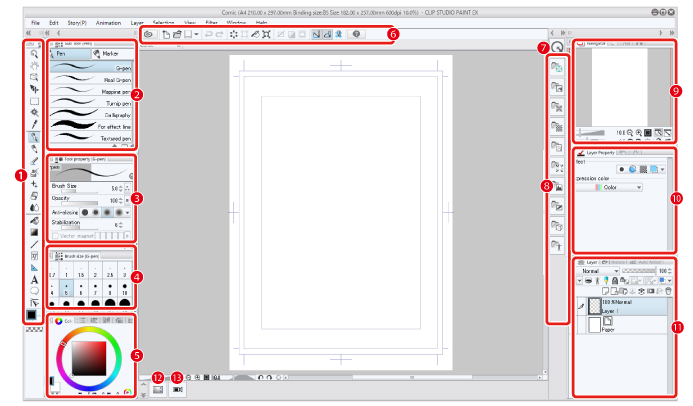Viewport: 693px width, 406px height.
Task: Open the Blending mode Normal dropdown
Action: tap(598, 271)
